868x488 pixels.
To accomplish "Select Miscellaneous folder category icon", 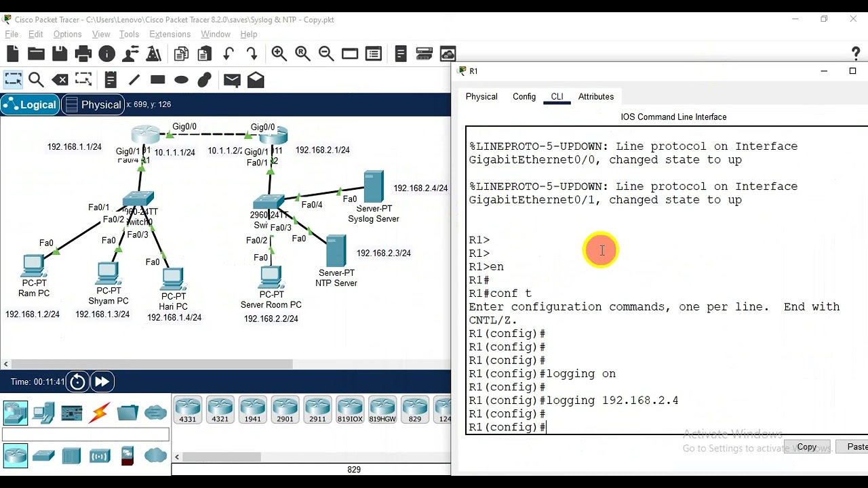I will pyautogui.click(x=127, y=412).
